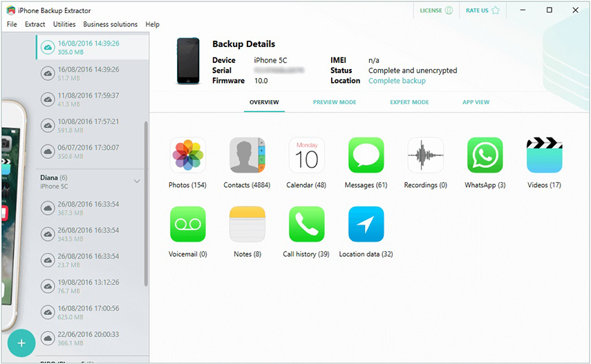Select backup dated 16/08/2016 17:00:56
Screen dimensions: 591x364
click(x=93, y=312)
